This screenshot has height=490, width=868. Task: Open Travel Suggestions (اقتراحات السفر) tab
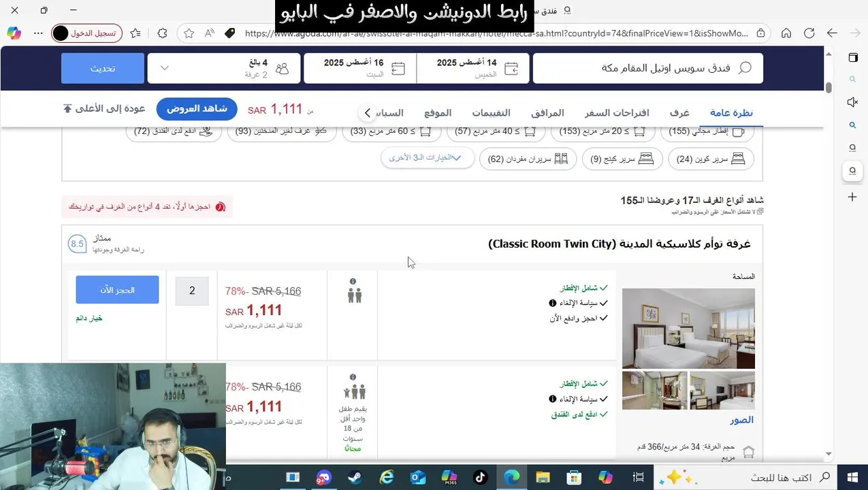coord(617,113)
